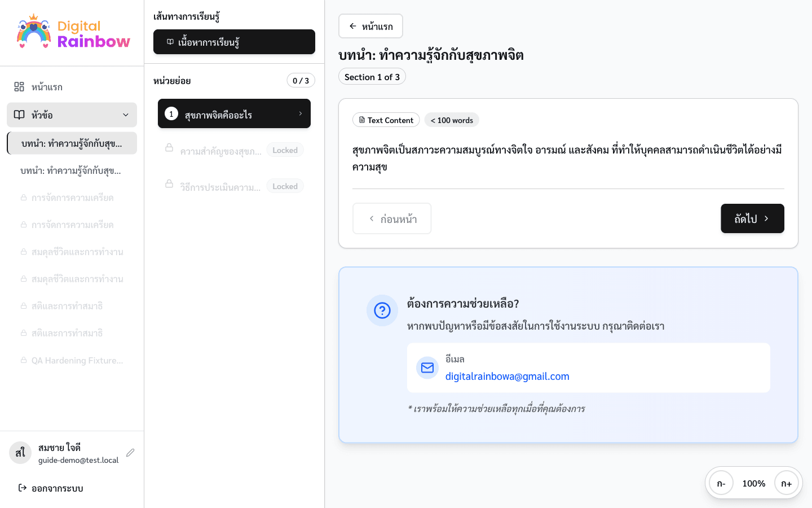Expand สุขภาพจิตคืออะไร with the chevron arrow

301,113
